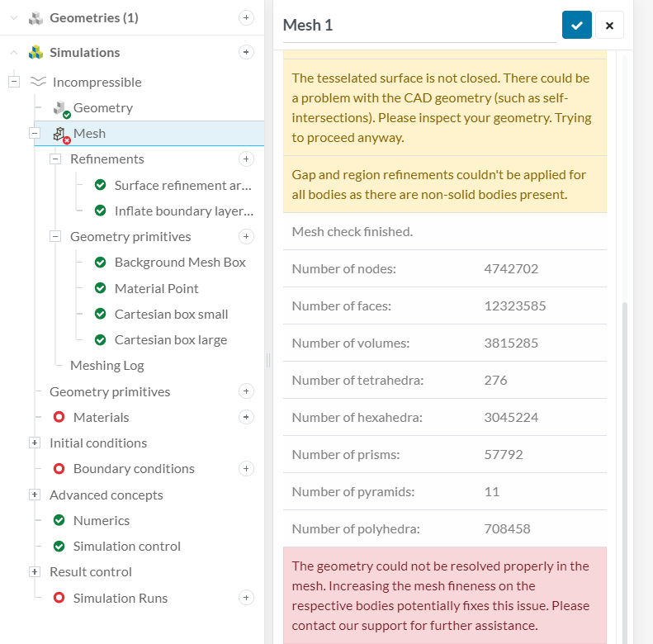Open the Meshing Log
The width and height of the screenshot is (653, 644).
(x=107, y=365)
